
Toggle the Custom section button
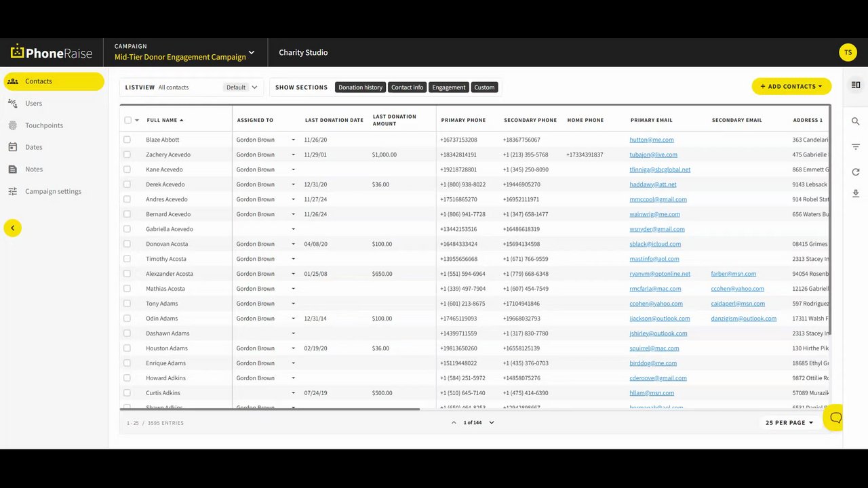pyautogui.click(x=484, y=87)
